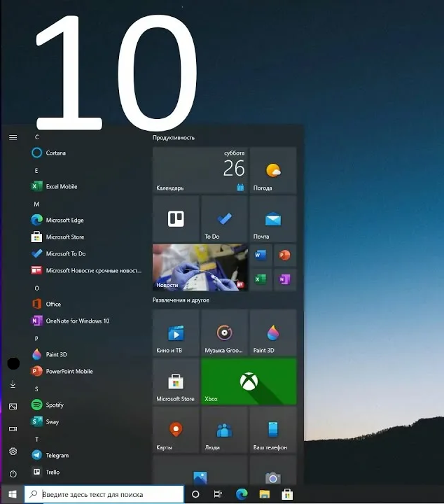Open Microsoft Store from the taskbar

click(x=287, y=494)
